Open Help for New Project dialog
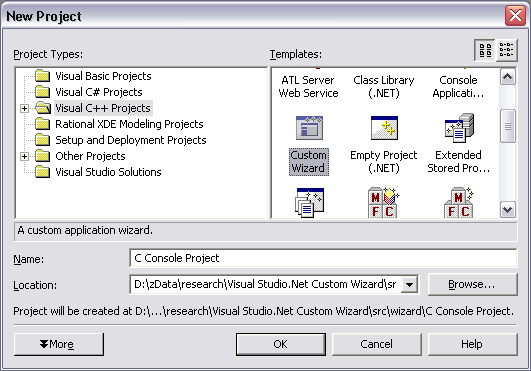Image resolution: width=531 pixels, height=371 pixels. click(472, 344)
